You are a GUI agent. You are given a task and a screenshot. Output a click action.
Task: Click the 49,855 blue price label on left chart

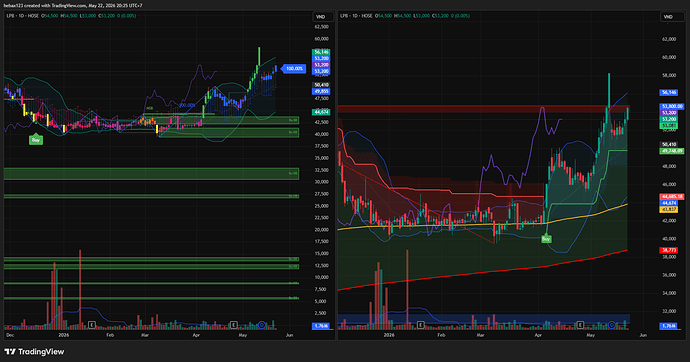(x=321, y=91)
